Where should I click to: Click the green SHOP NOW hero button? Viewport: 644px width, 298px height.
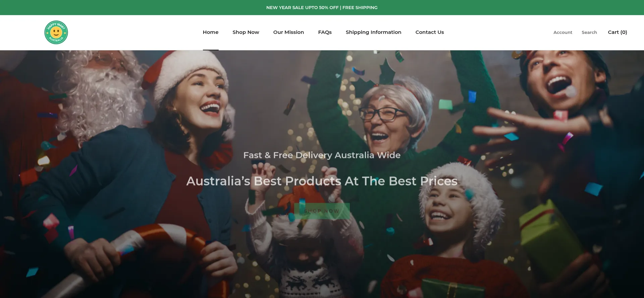click(x=322, y=211)
